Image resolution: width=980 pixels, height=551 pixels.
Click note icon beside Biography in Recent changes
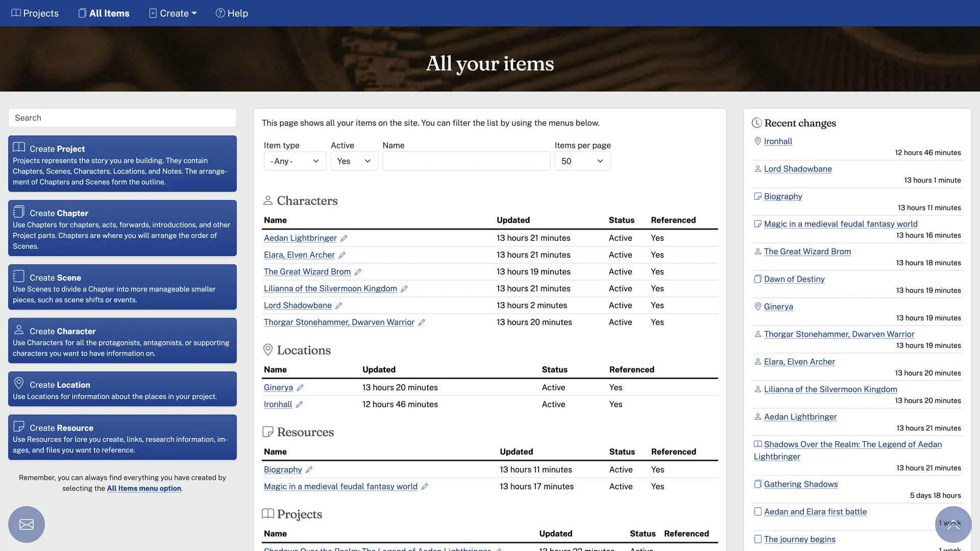(x=758, y=196)
